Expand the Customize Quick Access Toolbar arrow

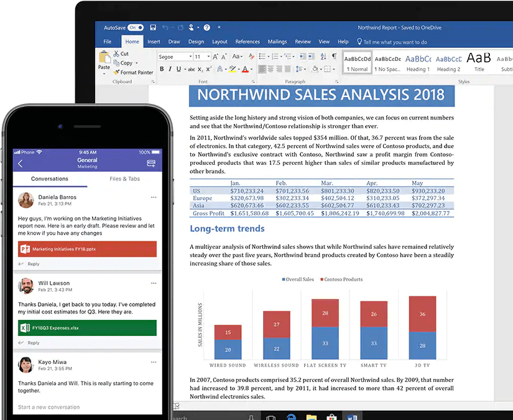click(x=219, y=27)
